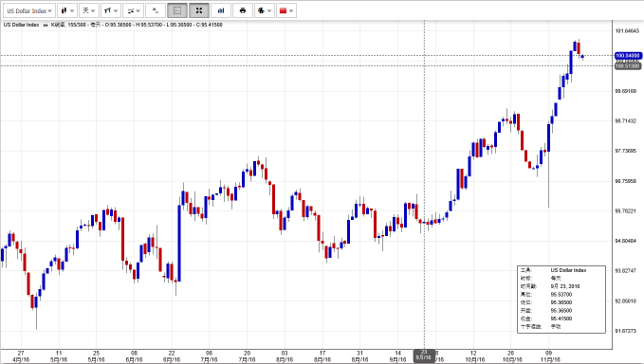Click the price axis value 92.85010
Screen dimensions: 644x364
point(627,300)
